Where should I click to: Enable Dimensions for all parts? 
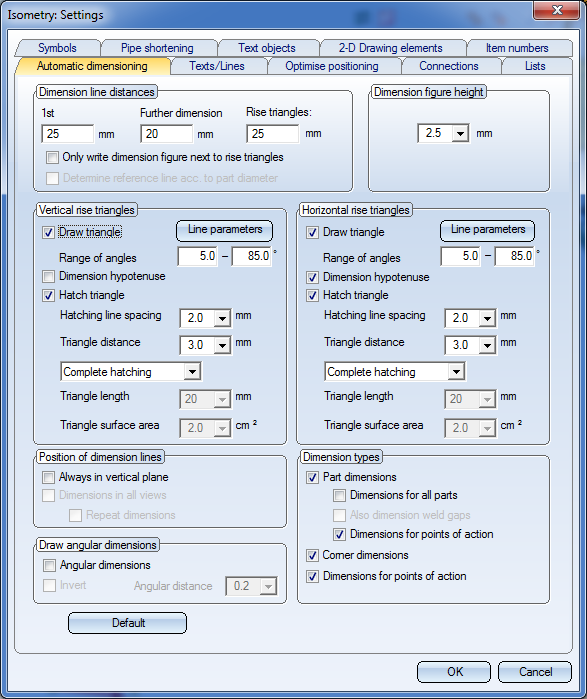(340, 495)
